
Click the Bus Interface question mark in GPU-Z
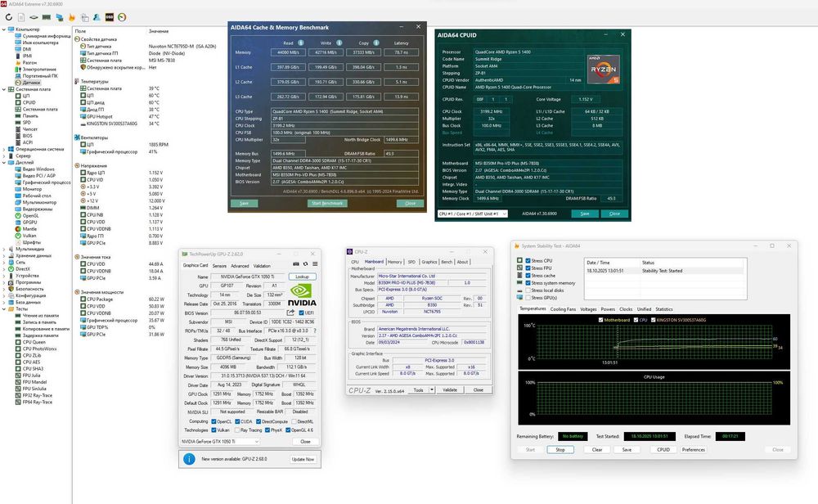[x=315, y=331]
